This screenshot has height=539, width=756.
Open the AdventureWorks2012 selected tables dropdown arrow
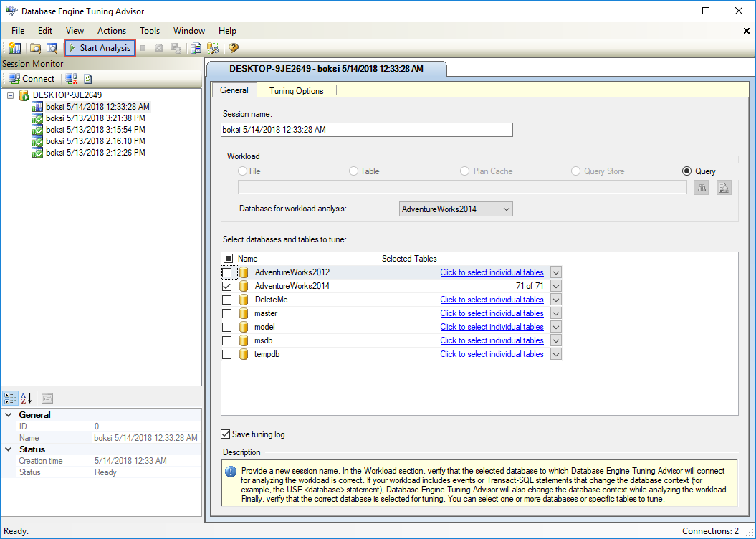click(x=556, y=272)
